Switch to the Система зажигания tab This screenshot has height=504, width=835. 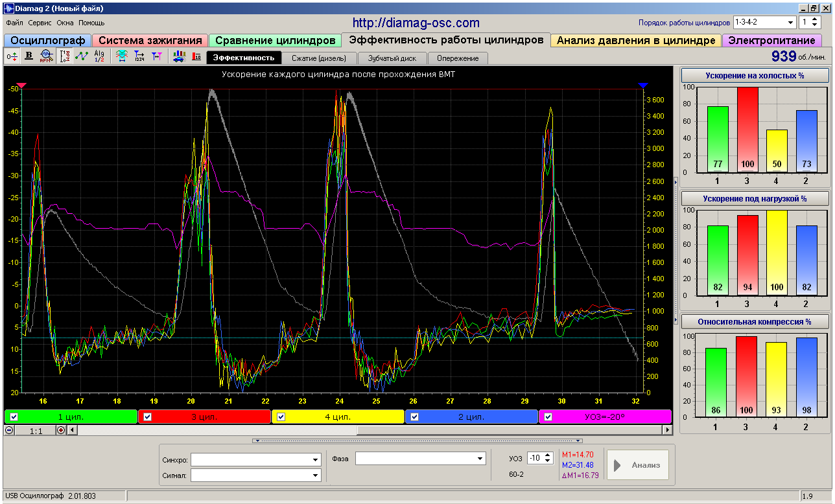point(150,40)
